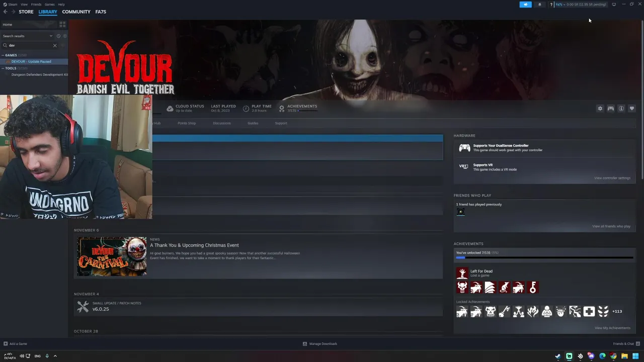Screen dimensions: 644x362
Task: Go to the STORE tab
Action: (x=26, y=12)
